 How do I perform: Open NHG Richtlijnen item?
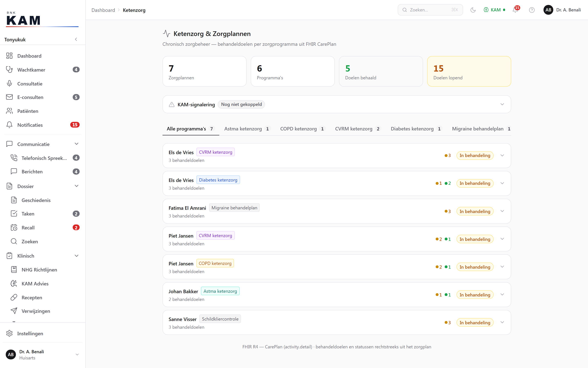pos(45,270)
